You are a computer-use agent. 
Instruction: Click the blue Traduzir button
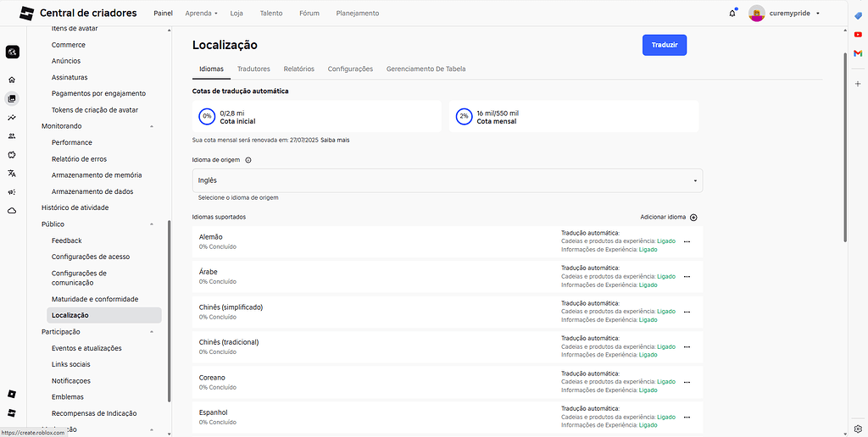tap(665, 46)
